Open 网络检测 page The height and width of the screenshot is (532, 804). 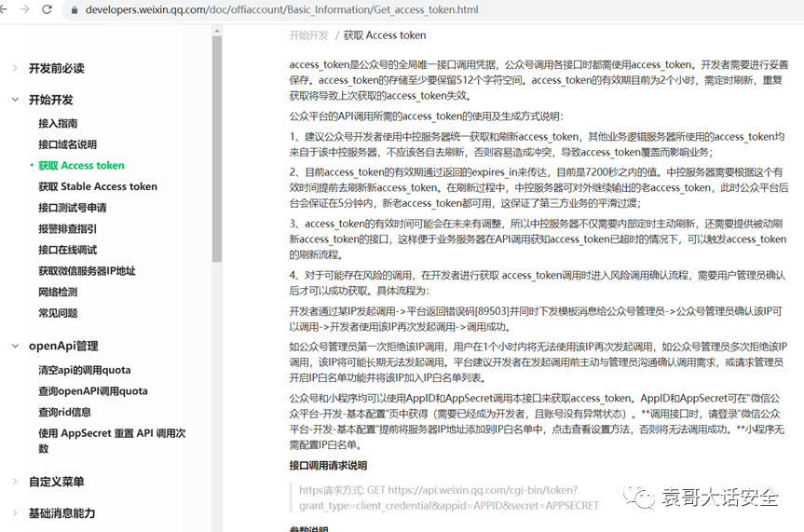click(58, 292)
